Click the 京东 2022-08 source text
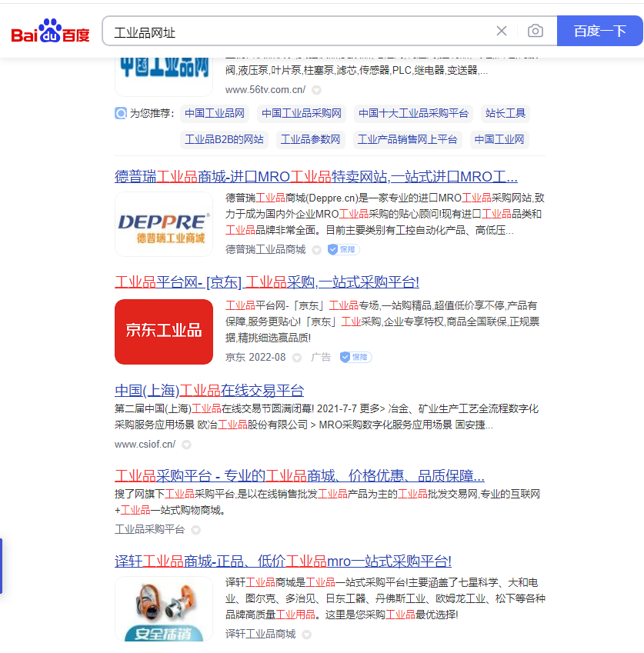 255,358
